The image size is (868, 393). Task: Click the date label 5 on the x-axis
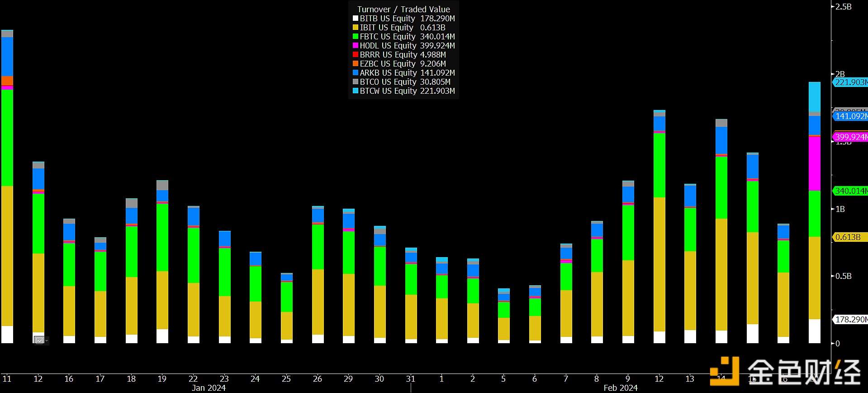click(503, 379)
